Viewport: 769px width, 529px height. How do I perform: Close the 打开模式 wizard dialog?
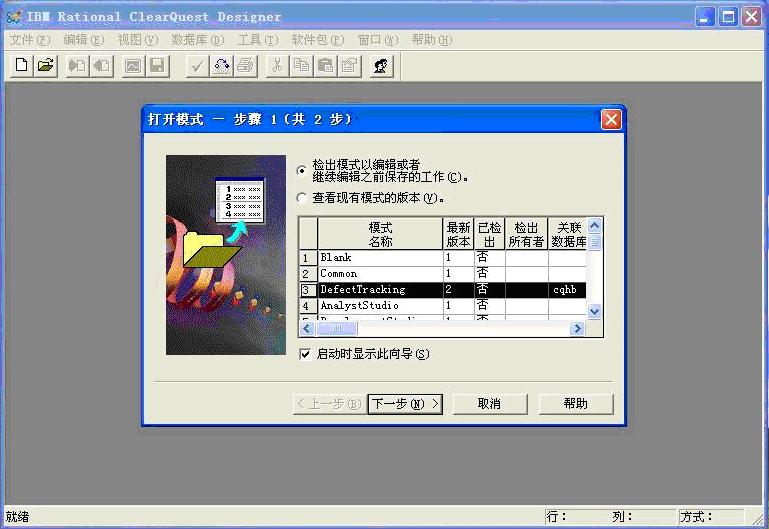[611, 119]
